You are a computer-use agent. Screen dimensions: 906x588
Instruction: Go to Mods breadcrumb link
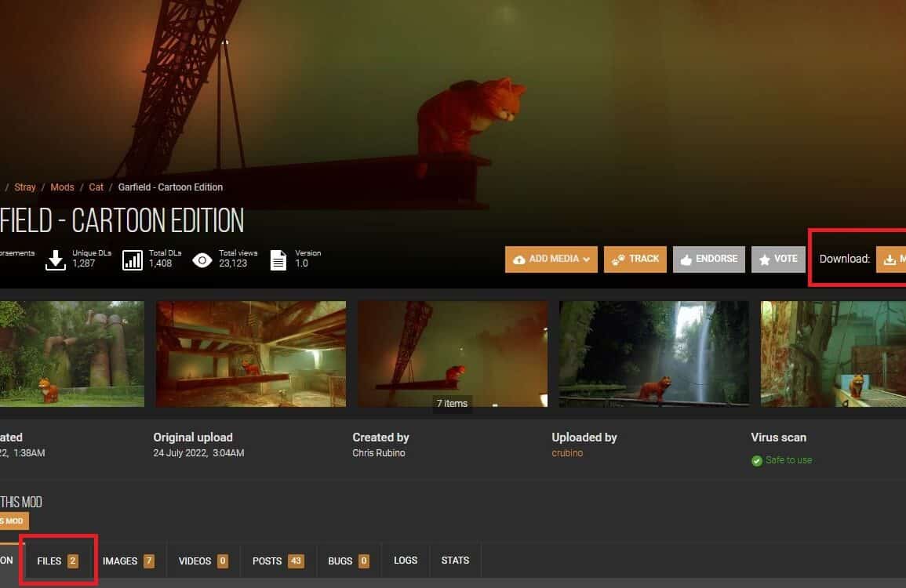(x=62, y=187)
